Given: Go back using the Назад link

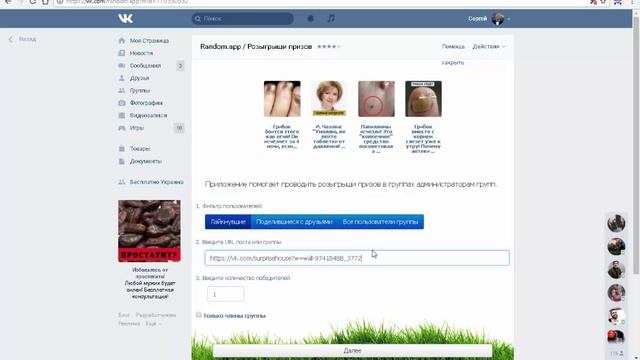Looking at the screenshot, I should tap(22, 39).
